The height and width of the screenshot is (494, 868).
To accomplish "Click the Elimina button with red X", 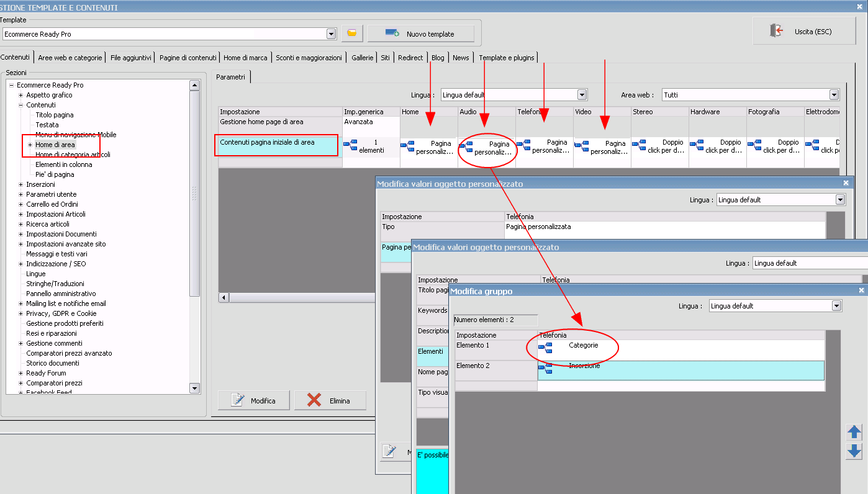I will click(x=330, y=400).
